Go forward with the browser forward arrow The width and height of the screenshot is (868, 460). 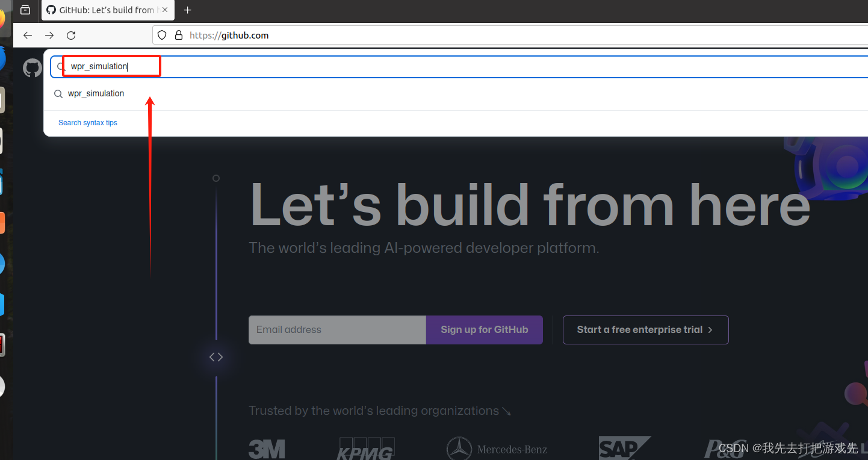(x=49, y=36)
